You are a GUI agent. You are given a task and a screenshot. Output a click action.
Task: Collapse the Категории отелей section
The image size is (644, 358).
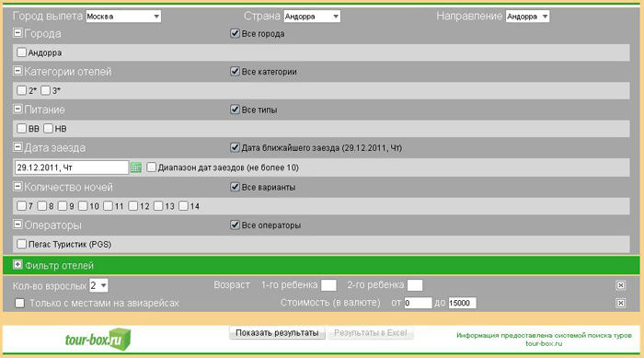(x=17, y=71)
